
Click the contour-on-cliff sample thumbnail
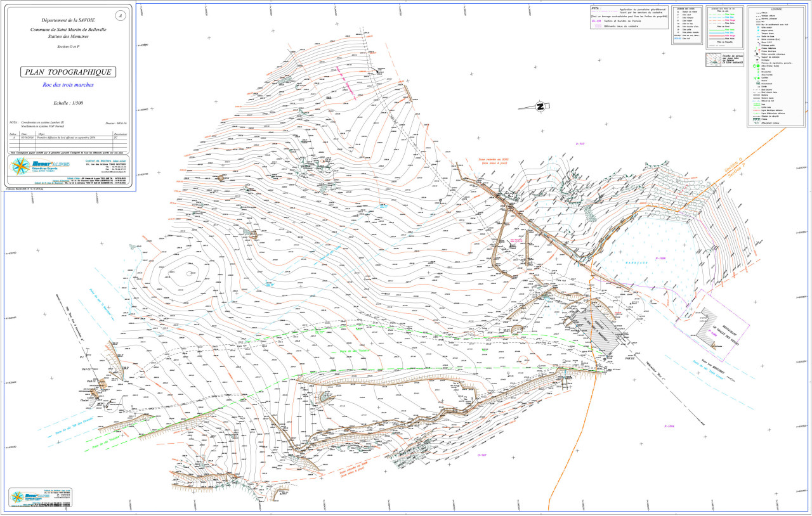click(713, 60)
